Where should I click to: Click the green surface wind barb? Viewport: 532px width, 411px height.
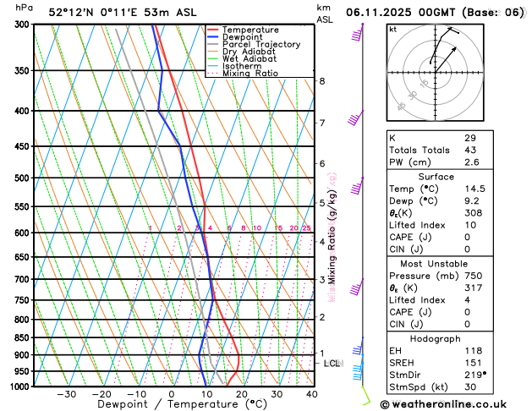pos(366,396)
